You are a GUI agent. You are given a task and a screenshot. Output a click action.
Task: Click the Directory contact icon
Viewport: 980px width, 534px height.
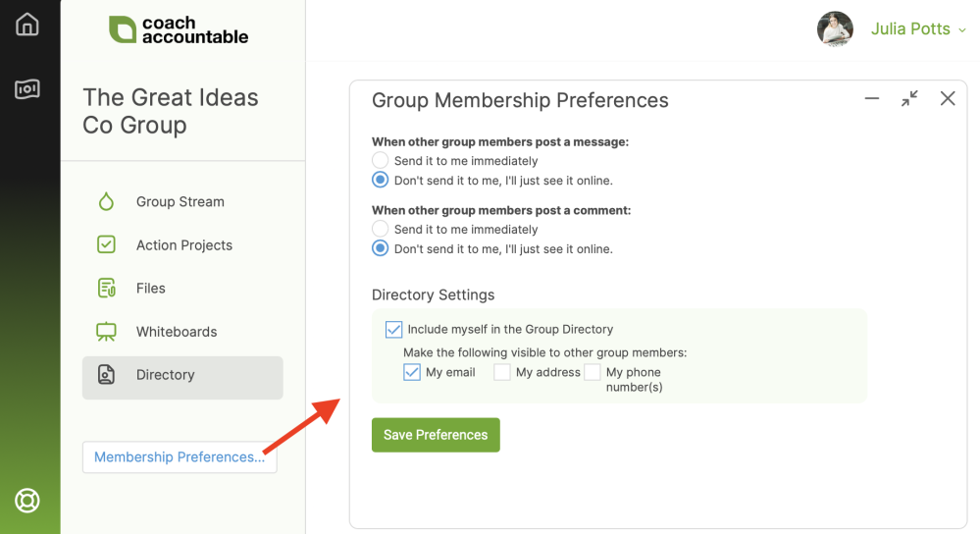point(106,375)
